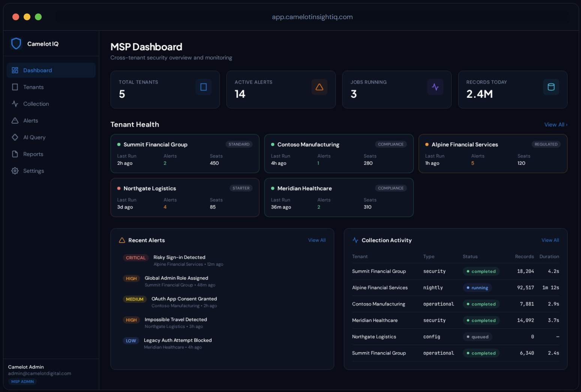
Task: Click the MSP ADMIN role badge
Action: click(23, 382)
